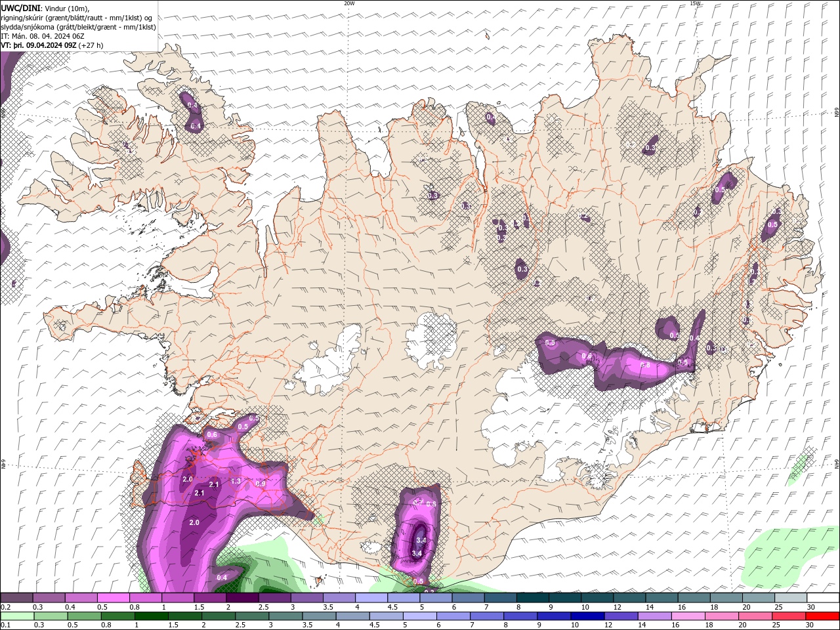Screen dimensions: 840x630
Task: Click the '0.2' label starting the upper legend
Action: (x=6, y=607)
